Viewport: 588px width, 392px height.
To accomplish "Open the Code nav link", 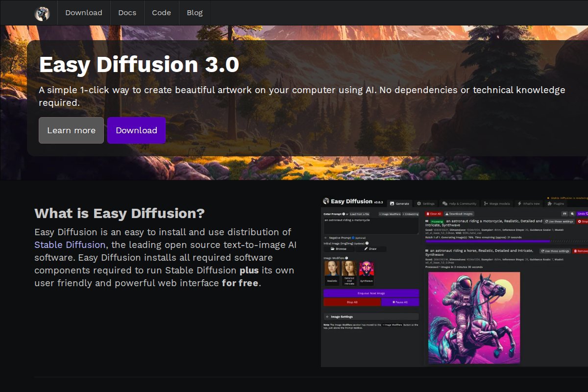I will point(161,13).
